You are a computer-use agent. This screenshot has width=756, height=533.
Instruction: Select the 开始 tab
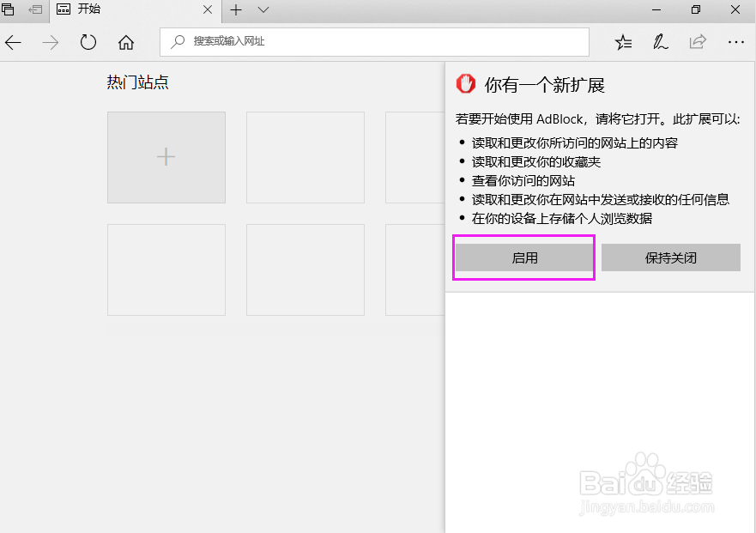[x=136, y=10]
